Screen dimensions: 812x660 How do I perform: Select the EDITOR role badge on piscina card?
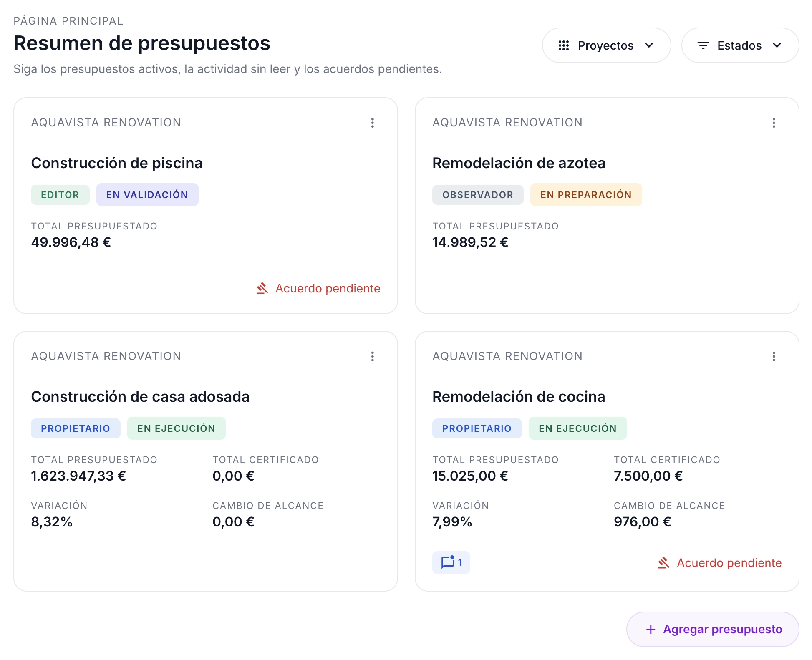coord(60,194)
